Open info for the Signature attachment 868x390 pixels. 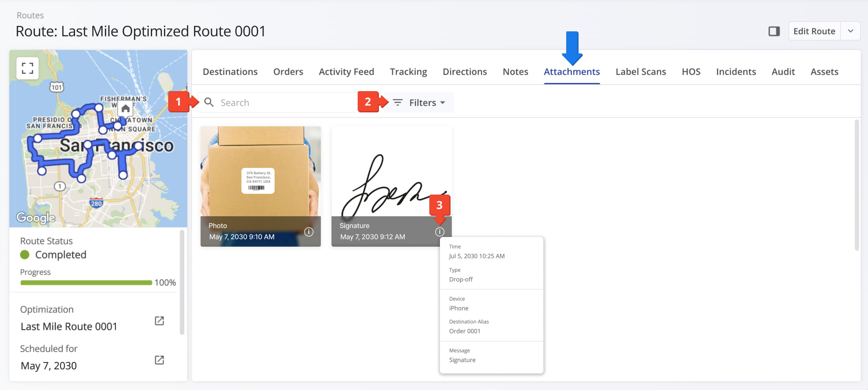tap(440, 232)
